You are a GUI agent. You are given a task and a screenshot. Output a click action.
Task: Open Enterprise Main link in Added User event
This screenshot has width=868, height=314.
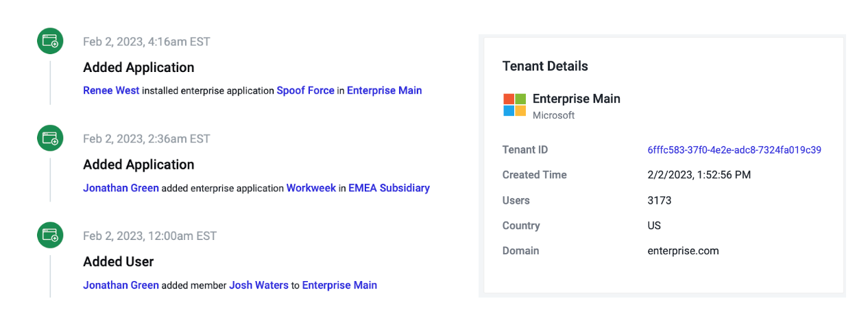point(339,285)
